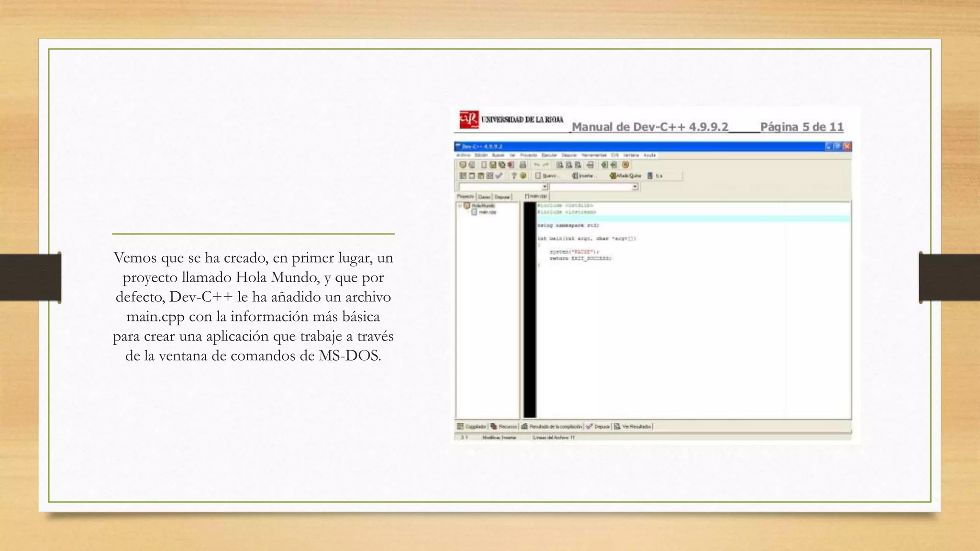Select the main.cpp editor tab
The height and width of the screenshot is (551, 980).
pos(536,196)
